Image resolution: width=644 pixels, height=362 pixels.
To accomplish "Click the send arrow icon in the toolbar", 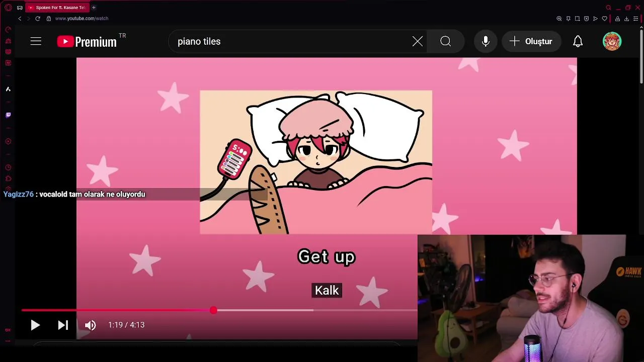I will [x=595, y=19].
